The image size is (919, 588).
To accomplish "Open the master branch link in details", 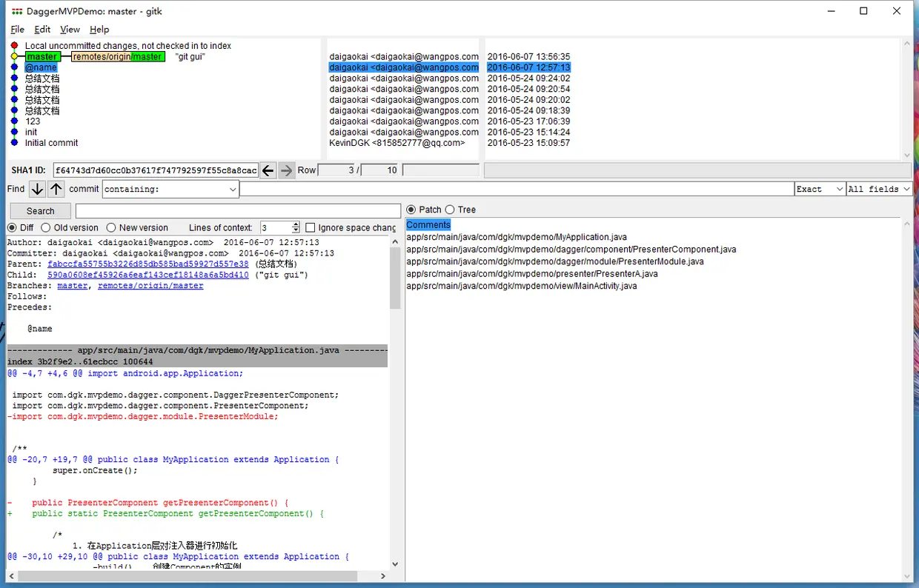I will [73, 286].
